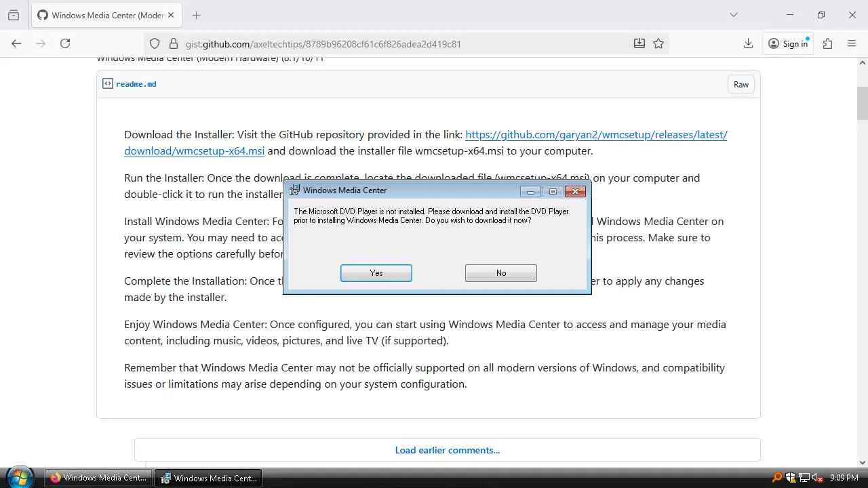
Task: Switch to Firefox taskbar button
Action: (x=99, y=478)
